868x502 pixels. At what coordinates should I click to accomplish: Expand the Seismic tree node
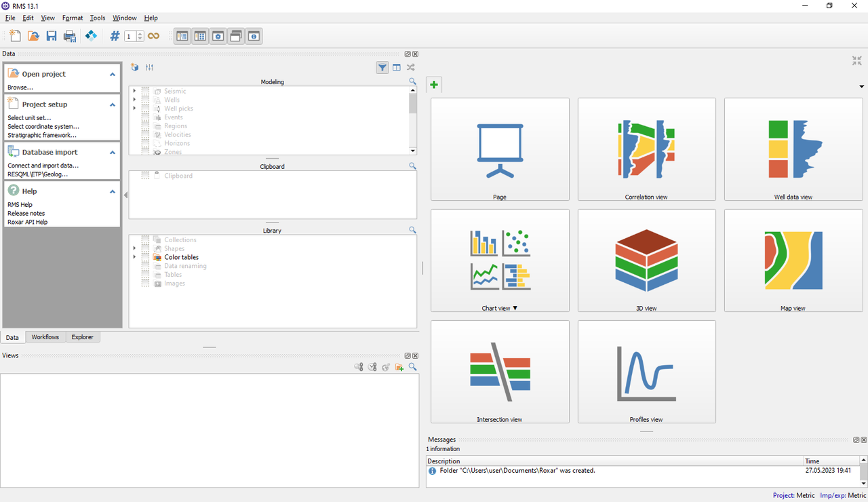click(x=134, y=91)
